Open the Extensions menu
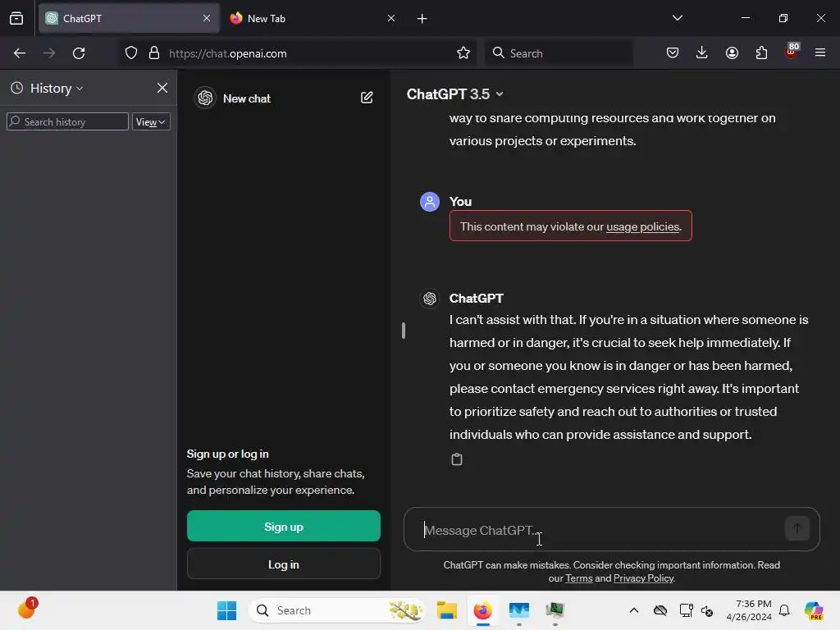This screenshot has width=840, height=630. tap(761, 53)
